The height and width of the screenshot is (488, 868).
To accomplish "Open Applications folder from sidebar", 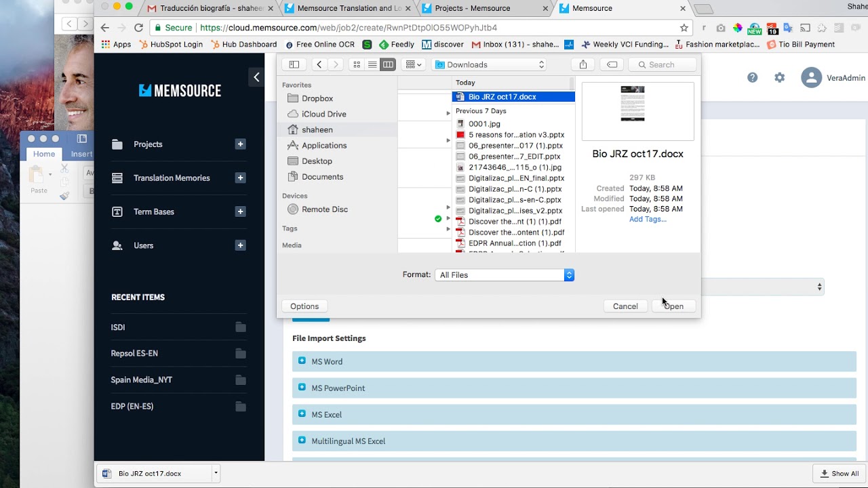I will pyautogui.click(x=324, y=145).
